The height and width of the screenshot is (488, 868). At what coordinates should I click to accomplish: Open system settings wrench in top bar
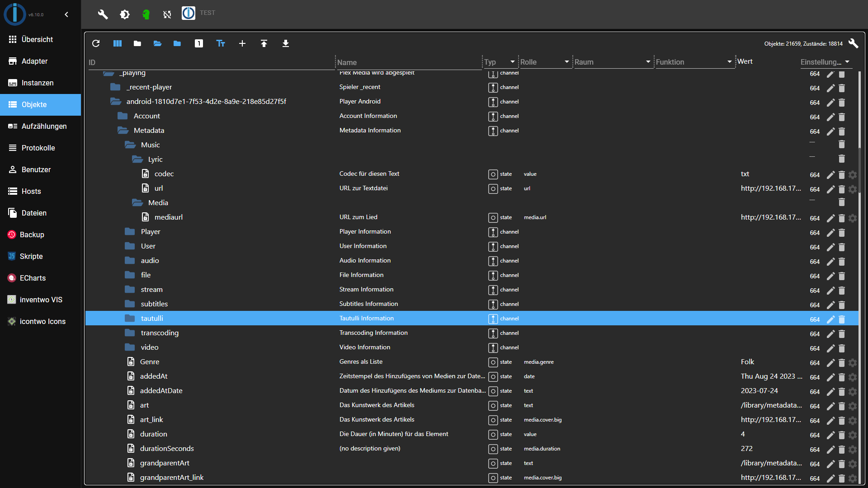pyautogui.click(x=103, y=14)
